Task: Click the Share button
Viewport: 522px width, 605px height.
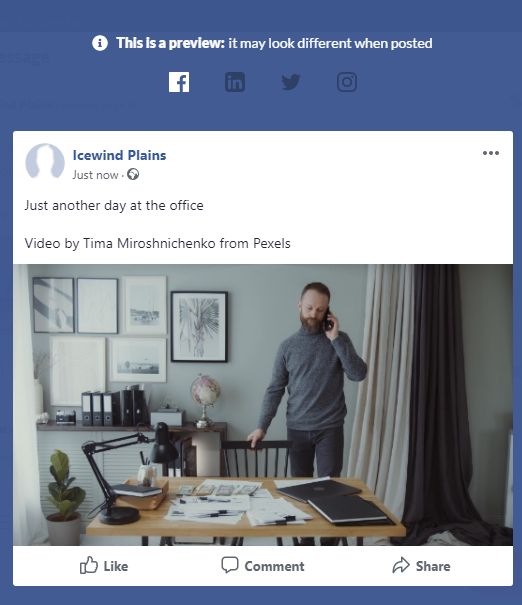Action: pos(421,566)
